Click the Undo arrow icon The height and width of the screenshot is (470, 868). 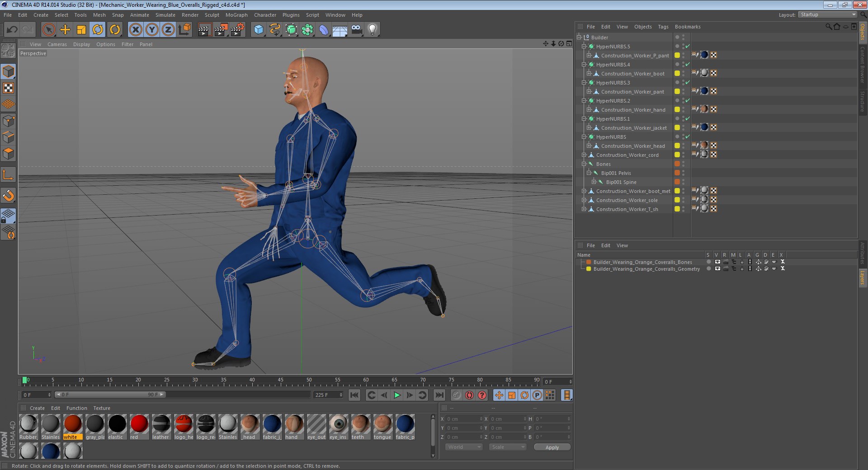12,30
